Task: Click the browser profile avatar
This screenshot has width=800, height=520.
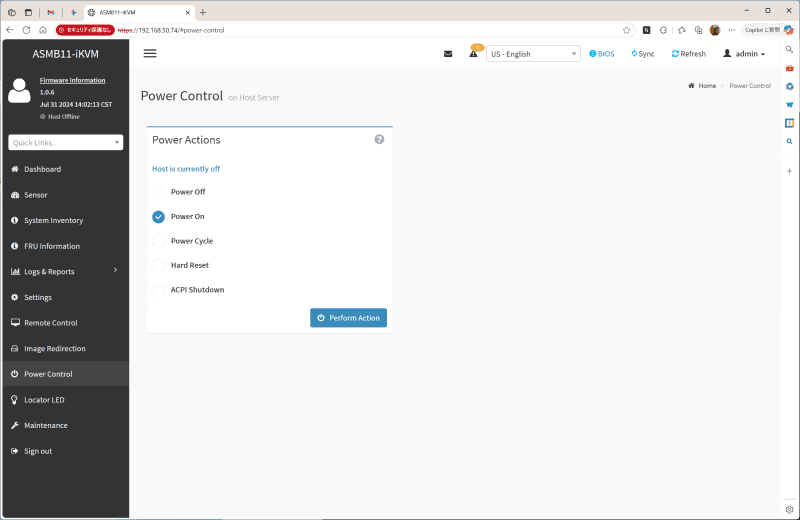Action: pos(715,30)
